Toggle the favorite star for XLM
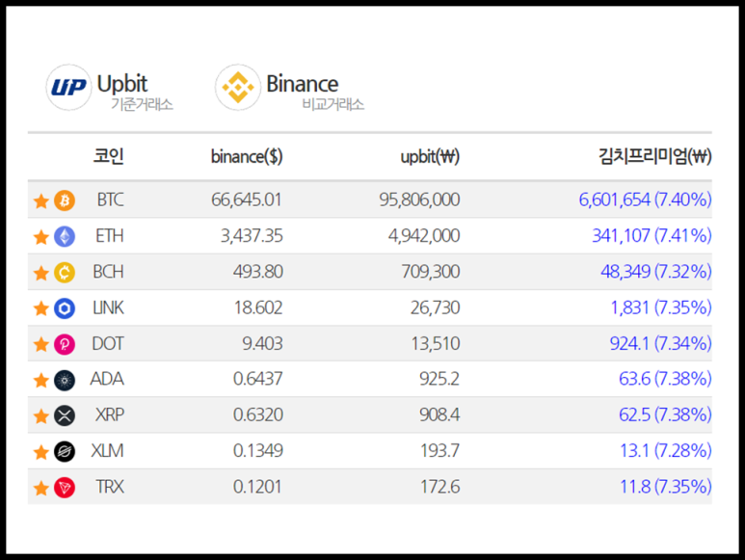The image size is (745, 560). tap(41, 452)
